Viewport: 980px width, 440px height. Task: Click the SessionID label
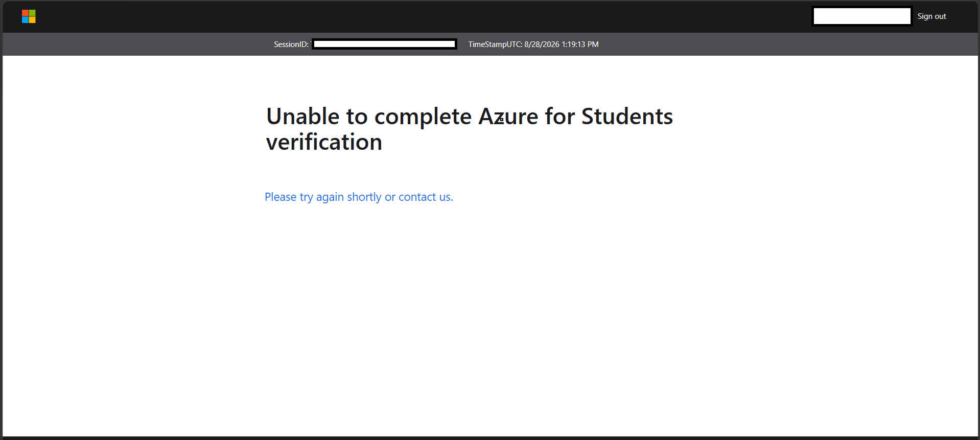291,44
